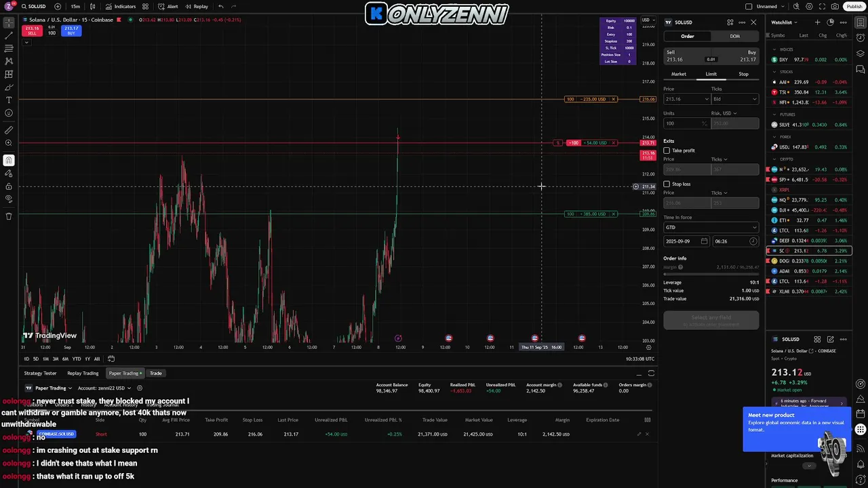Open the Paper Trading broker dropdown
Image resolution: width=868 pixels, height=488 pixels.
click(x=50, y=388)
